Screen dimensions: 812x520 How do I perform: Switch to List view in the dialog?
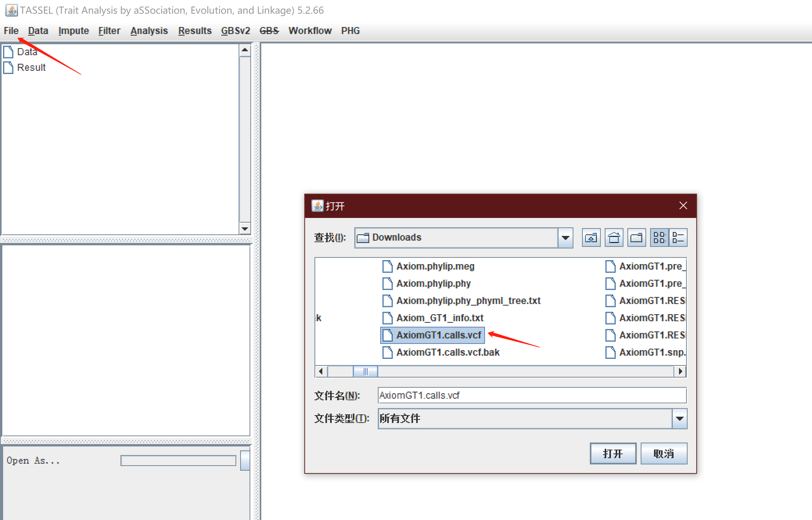coord(659,238)
